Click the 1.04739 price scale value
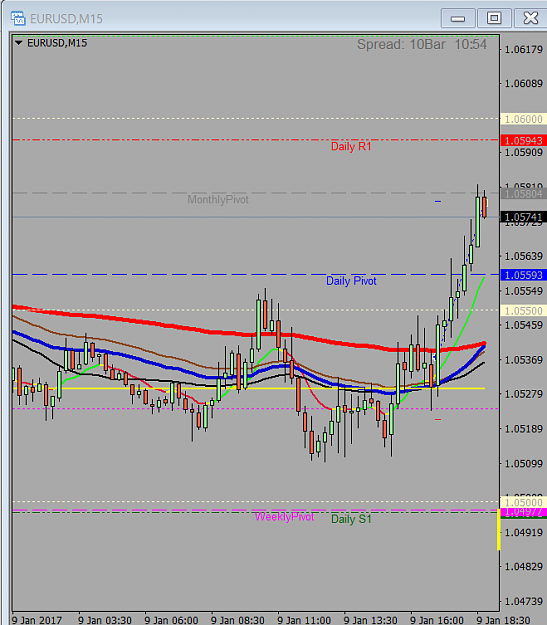Viewport: 547px width, 625px height. 524,601
